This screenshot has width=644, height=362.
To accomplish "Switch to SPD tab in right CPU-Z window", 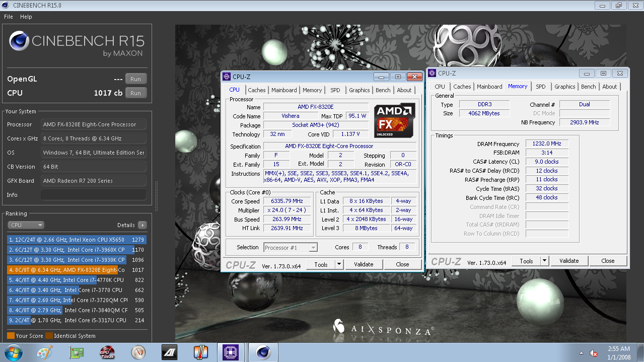I will [x=541, y=87].
